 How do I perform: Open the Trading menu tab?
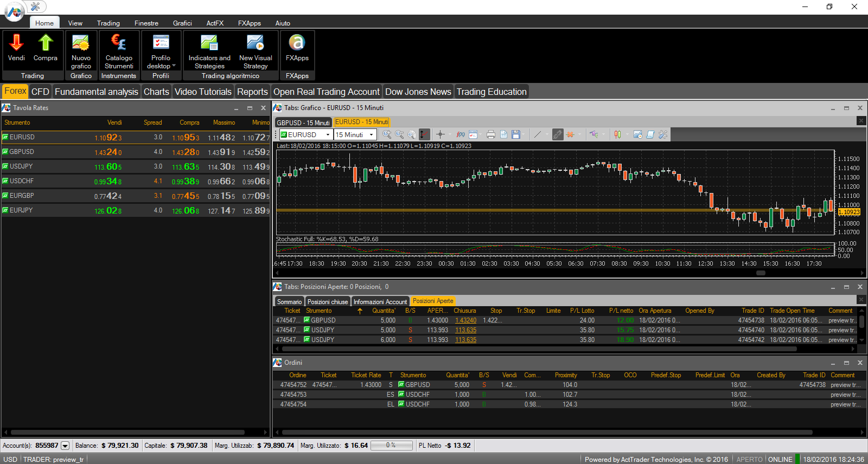click(x=108, y=23)
